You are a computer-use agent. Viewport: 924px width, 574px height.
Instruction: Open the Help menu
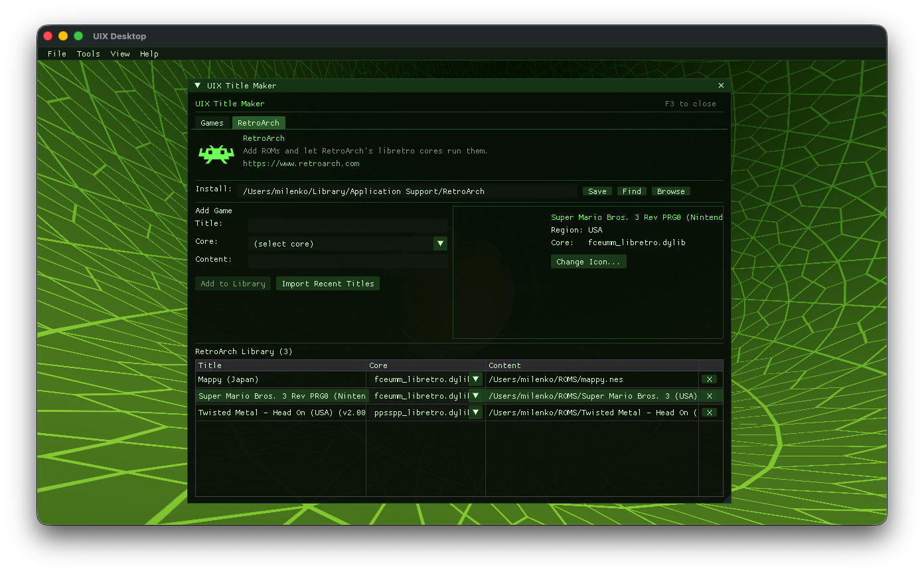click(149, 54)
